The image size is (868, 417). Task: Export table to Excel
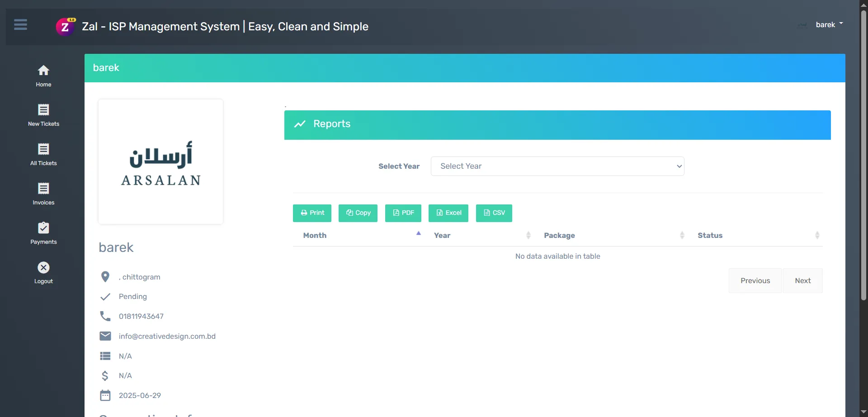click(448, 213)
